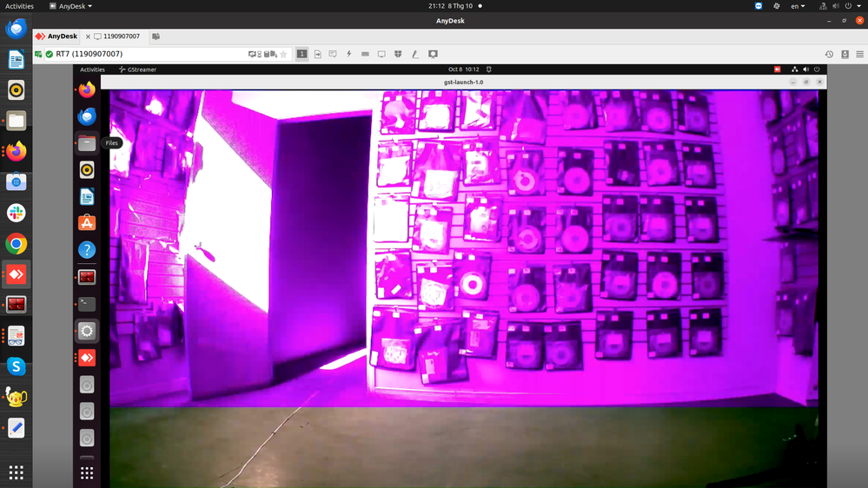Viewport: 868px width, 488px height.
Task: Show Applications grid in host dock
Action: 16,472
